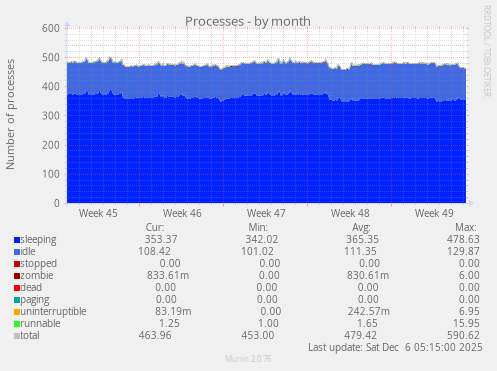Click total average value 479.42

[360, 335]
